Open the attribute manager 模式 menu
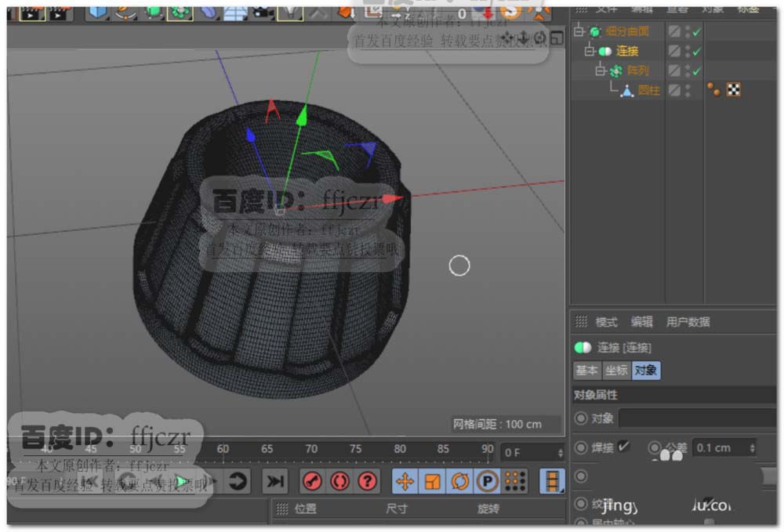Screen dimensions: 784x532 607,322
